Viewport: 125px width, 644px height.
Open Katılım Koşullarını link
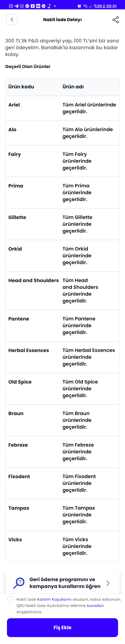click(x=54, y=599)
